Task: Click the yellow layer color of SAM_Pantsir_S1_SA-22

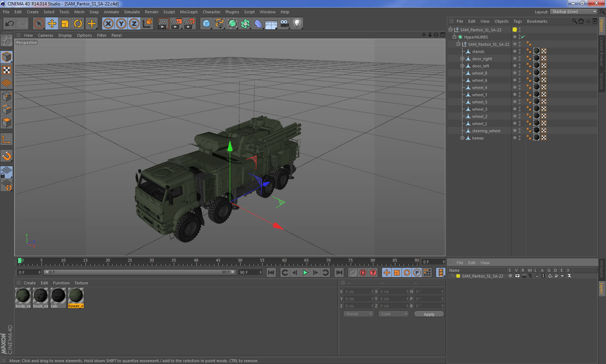Action: pos(458,276)
